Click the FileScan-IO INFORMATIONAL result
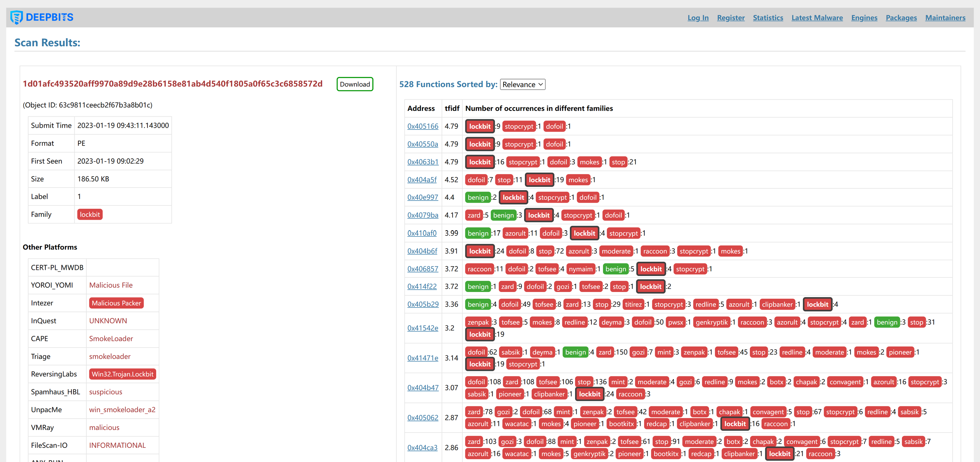Viewport: 980px width, 462px height. (117, 445)
